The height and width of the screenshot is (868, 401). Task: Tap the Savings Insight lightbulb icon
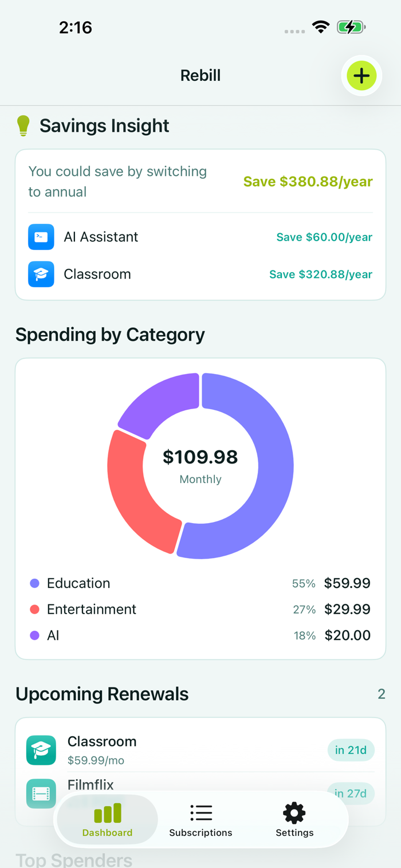click(x=23, y=125)
